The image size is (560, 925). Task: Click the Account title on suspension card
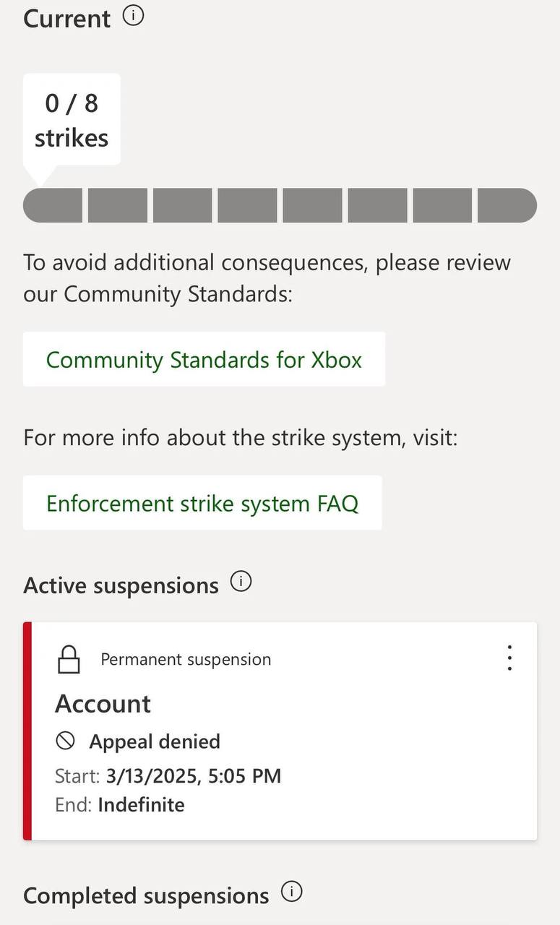click(x=103, y=703)
